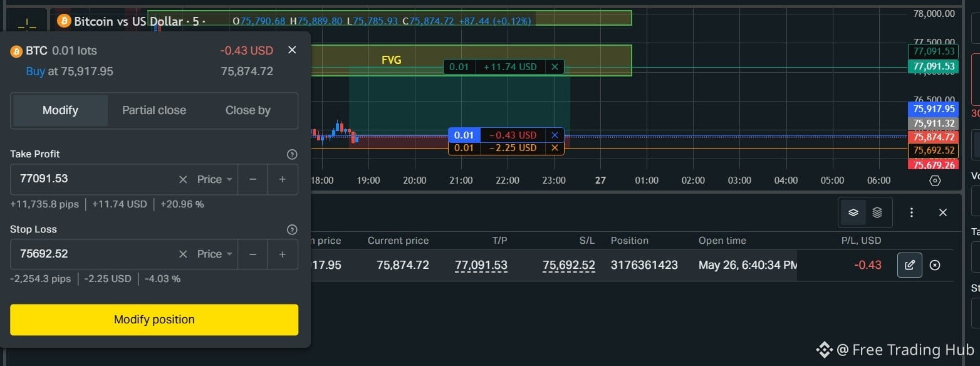This screenshot has height=366, width=980.
Task: Open Take Profit Price unit dropdown
Action: tap(215, 179)
